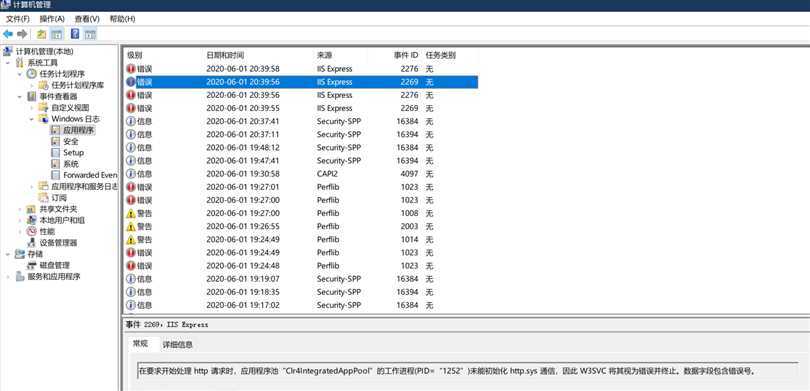Expand the 任务计划程序库 node arrow
810x391 pixels.
coord(32,85)
